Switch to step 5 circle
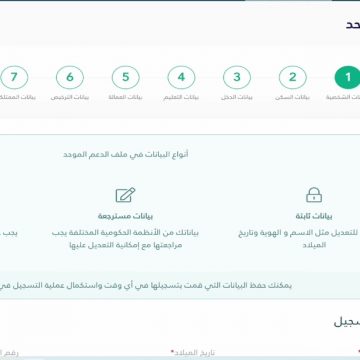The height and width of the screenshot is (360, 360). tap(125, 77)
